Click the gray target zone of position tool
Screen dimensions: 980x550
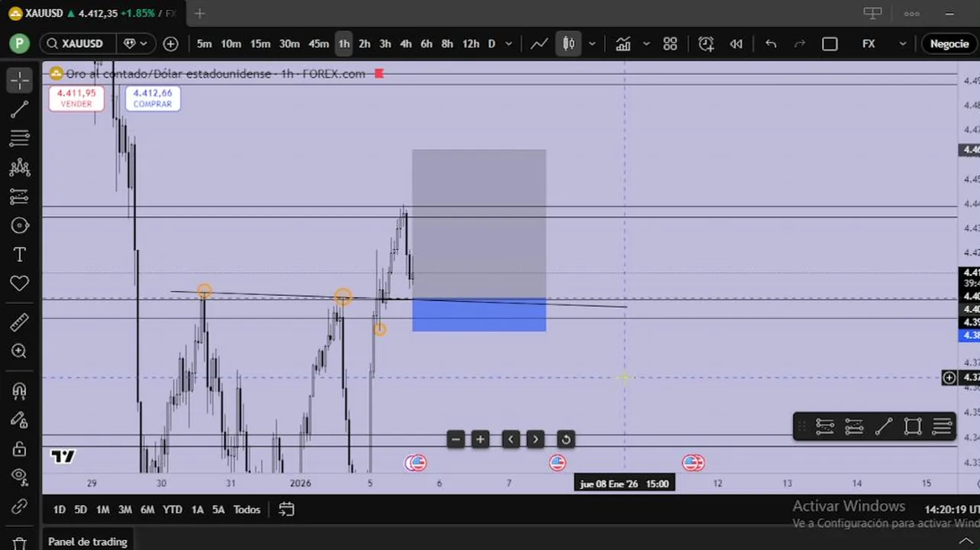click(x=479, y=224)
